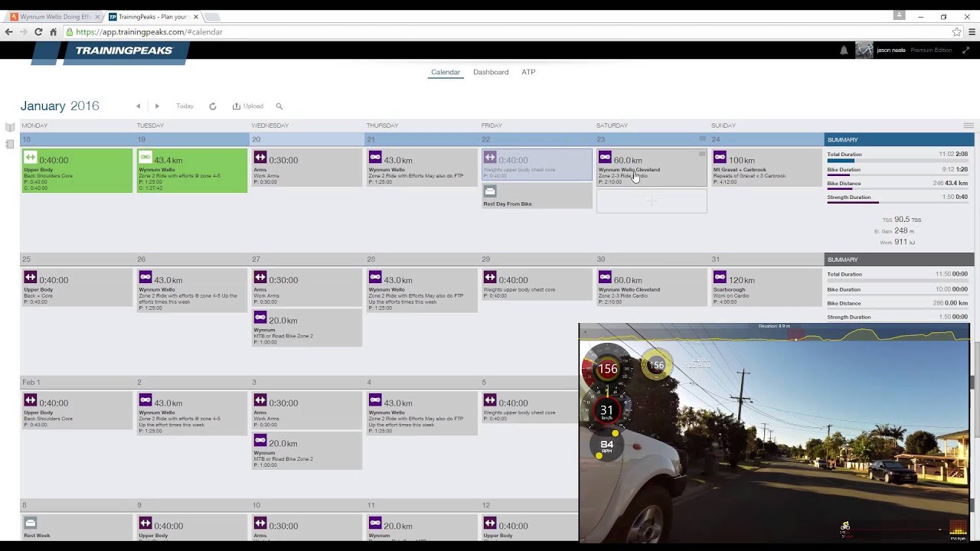Click user avatar thumbnail in header

(x=864, y=51)
